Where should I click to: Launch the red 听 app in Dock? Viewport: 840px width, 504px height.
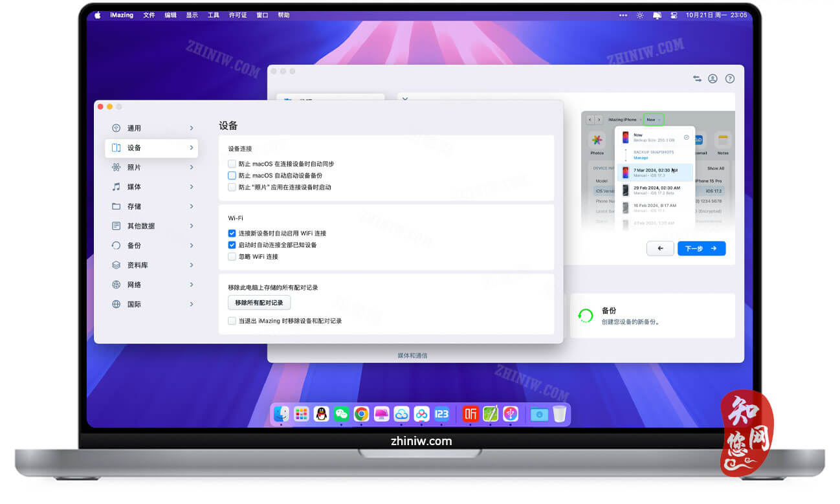click(x=470, y=414)
